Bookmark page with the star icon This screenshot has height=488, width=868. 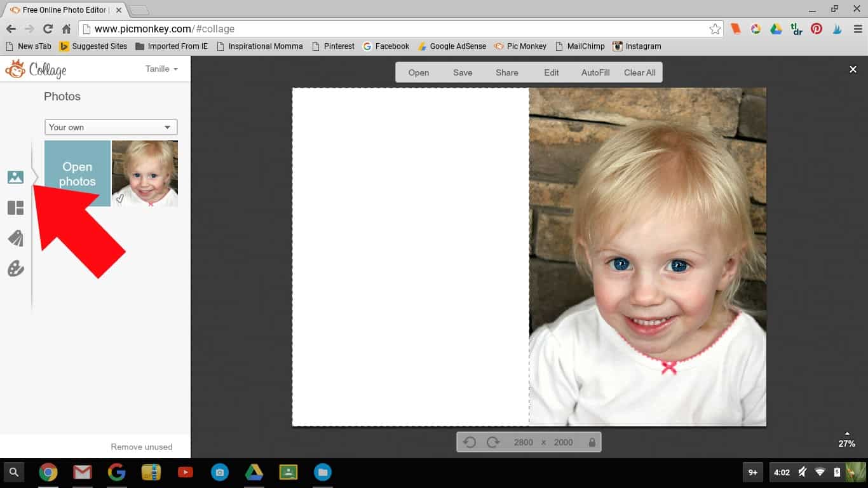tap(715, 29)
